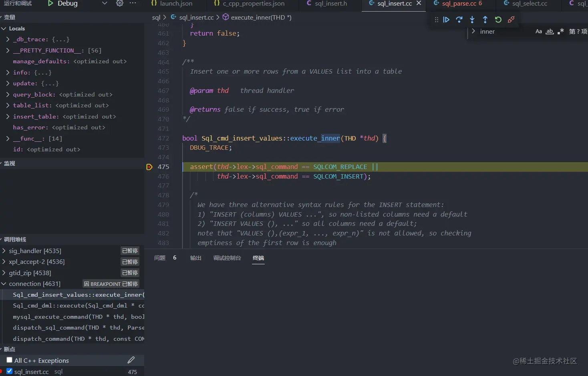Step out of the current function
This screenshot has width=588, height=376.
485,20
